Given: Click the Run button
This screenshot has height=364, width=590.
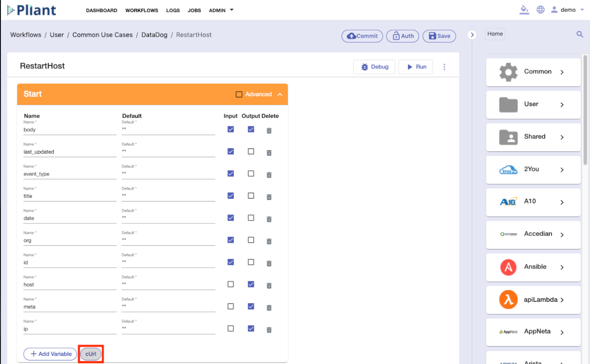Looking at the screenshot, I should click(x=416, y=67).
